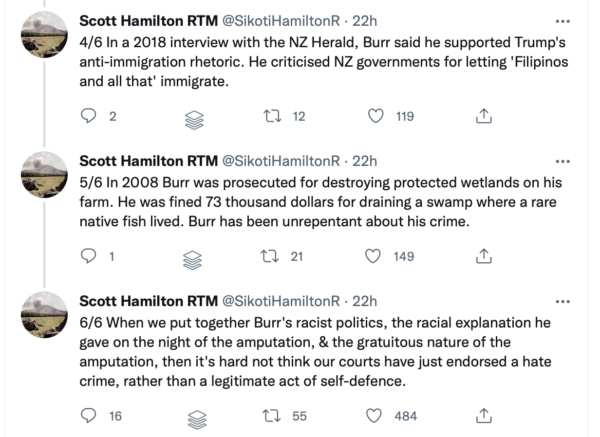This screenshot has width=600, height=437.
Task: Share the 4/6 tweet
Action: click(x=482, y=117)
